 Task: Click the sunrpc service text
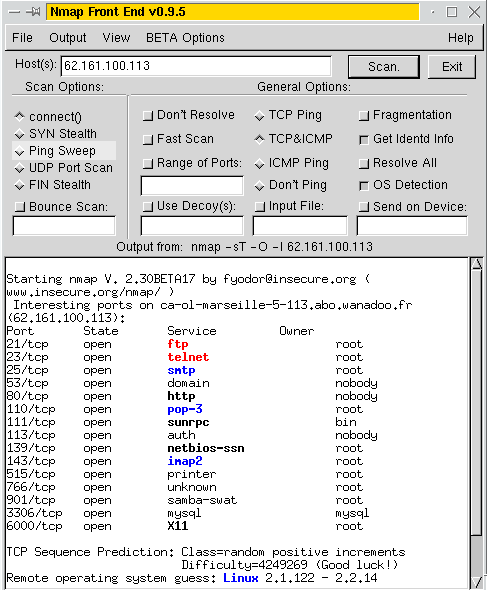tap(188, 423)
